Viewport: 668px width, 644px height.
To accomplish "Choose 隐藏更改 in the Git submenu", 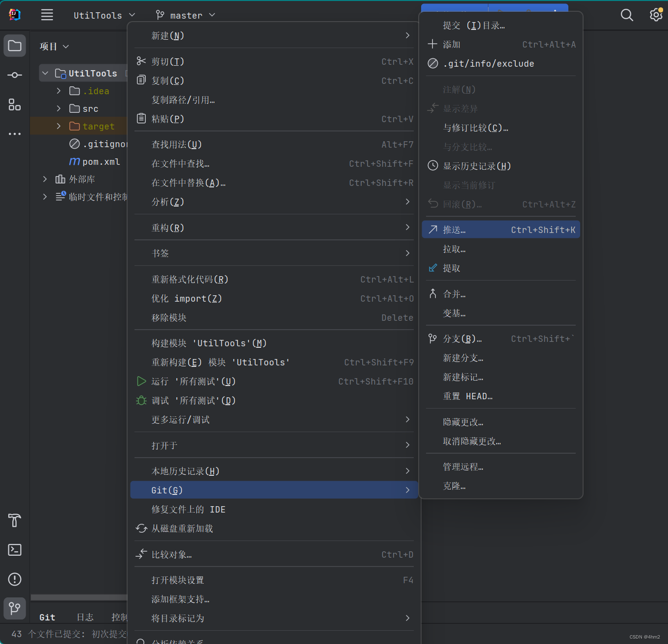I will [501, 422].
